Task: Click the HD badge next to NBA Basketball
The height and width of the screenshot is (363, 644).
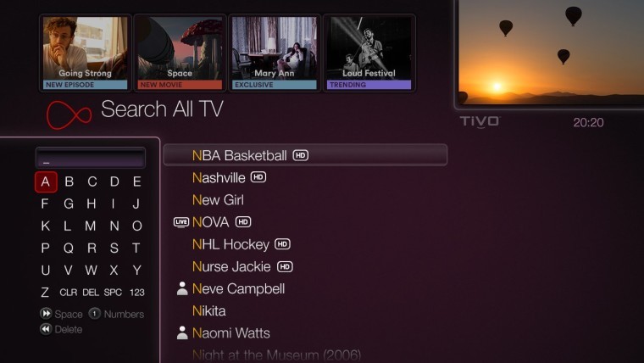Action: [300, 155]
